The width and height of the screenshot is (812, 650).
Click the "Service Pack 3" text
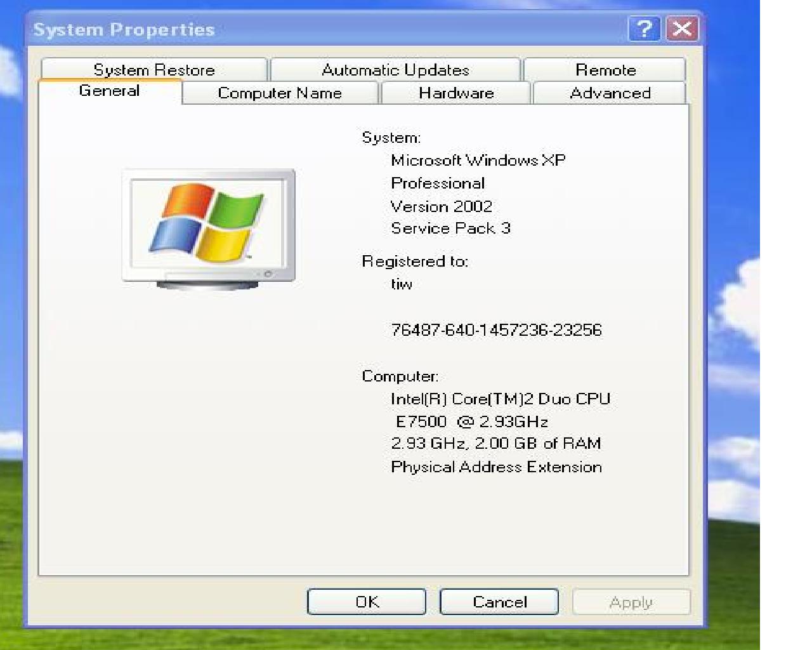click(x=450, y=228)
